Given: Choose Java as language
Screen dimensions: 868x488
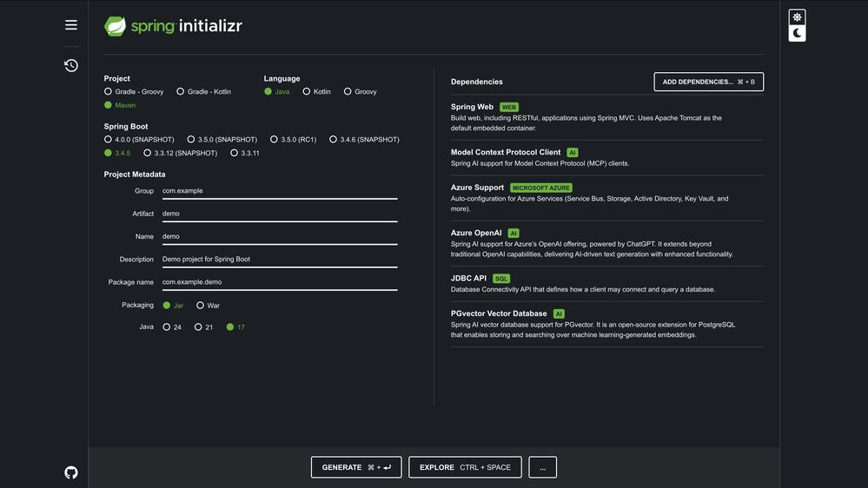Looking at the screenshot, I should 277,92.
